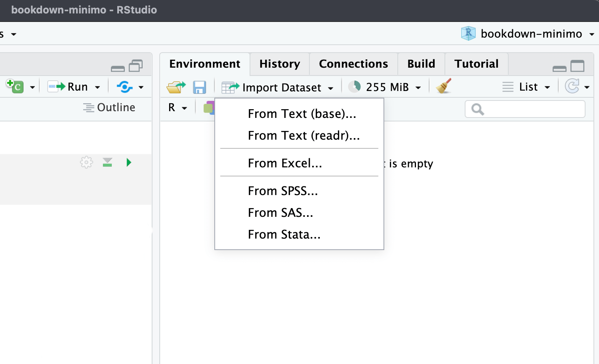Switch to the History tab
Image resolution: width=599 pixels, height=364 pixels.
tap(280, 64)
